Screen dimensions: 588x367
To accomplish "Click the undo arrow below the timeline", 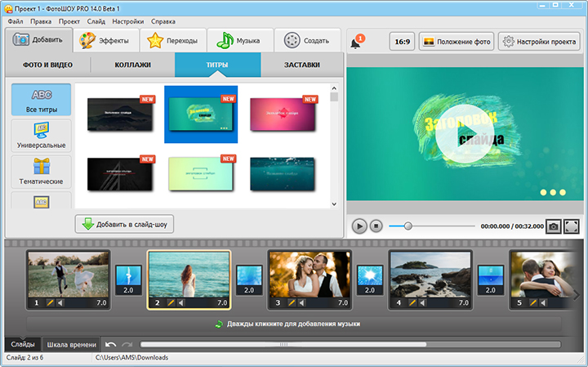I will point(111,345).
